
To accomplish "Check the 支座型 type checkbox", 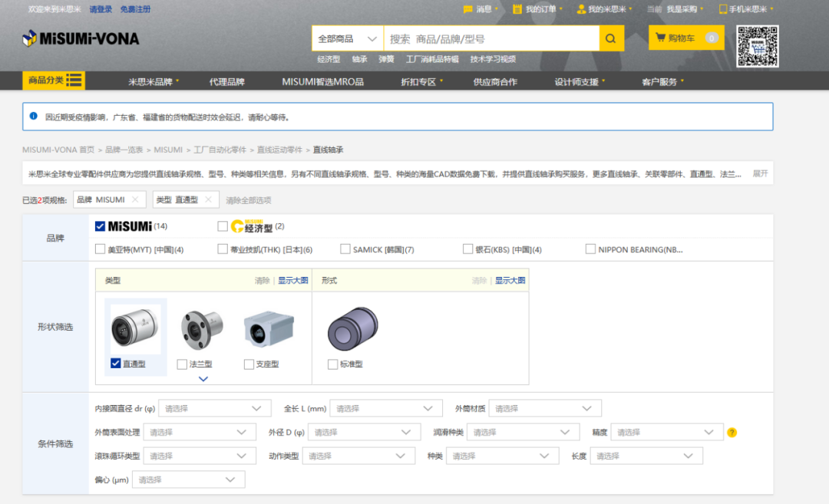I will coord(249,364).
